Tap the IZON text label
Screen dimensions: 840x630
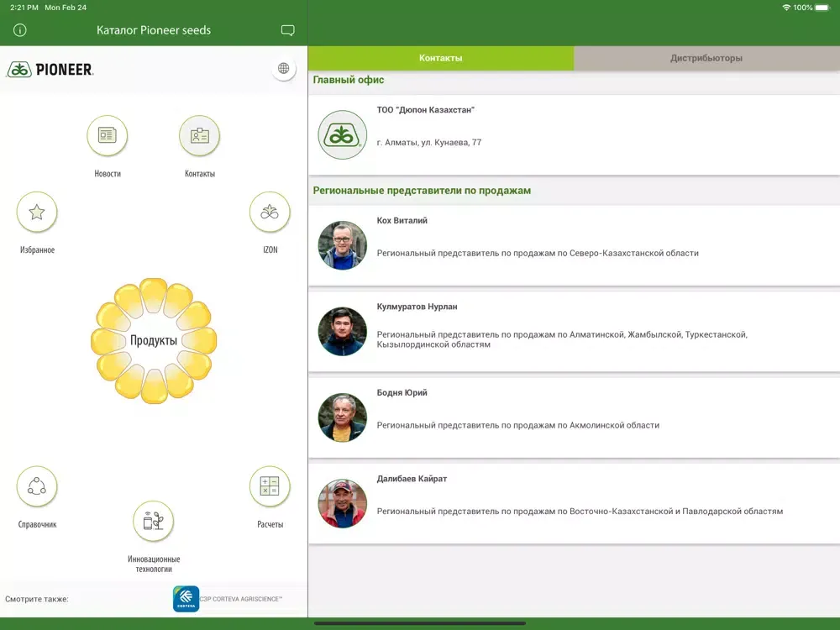[270, 249]
